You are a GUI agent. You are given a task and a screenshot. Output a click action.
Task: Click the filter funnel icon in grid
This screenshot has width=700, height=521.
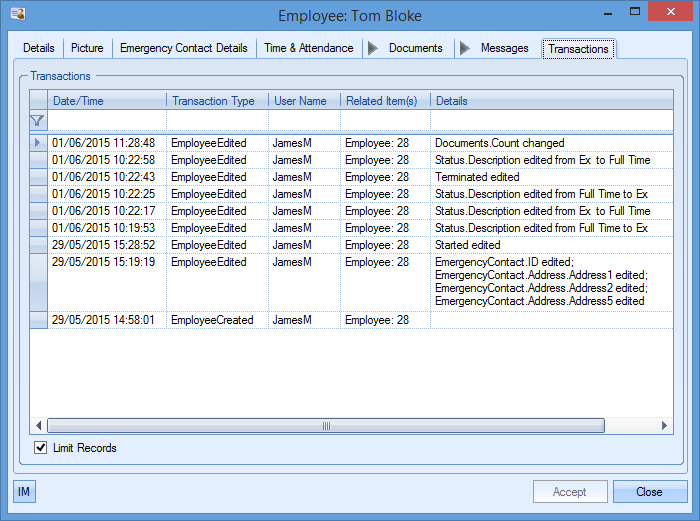pyautogui.click(x=38, y=121)
